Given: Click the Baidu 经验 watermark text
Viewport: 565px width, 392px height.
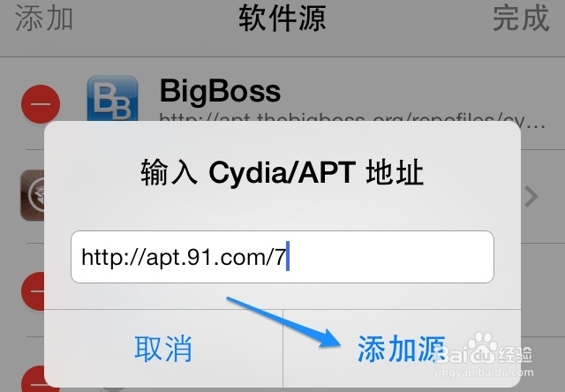Looking at the screenshot, I should (x=515, y=355).
